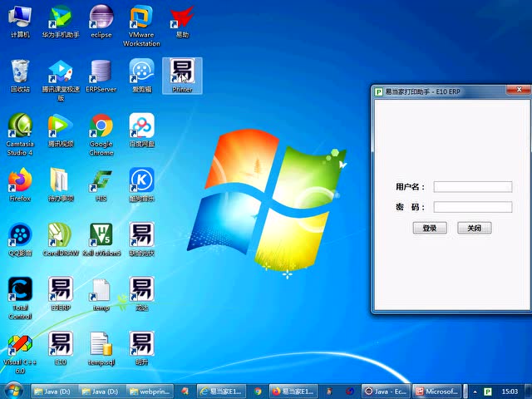This screenshot has width=532, height=399.
Task: Switch to the webprin... folder taskbar window
Action: tap(150, 392)
